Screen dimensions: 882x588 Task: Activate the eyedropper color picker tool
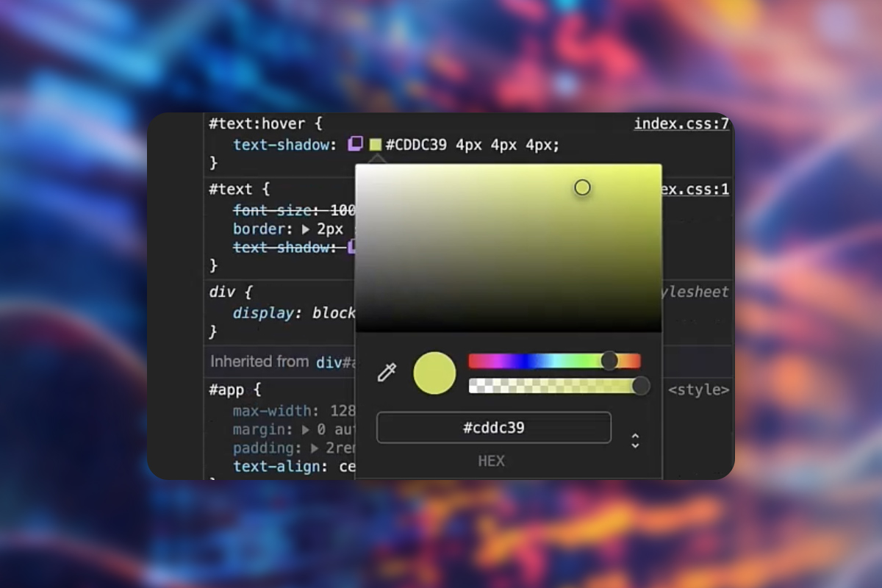tap(387, 373)
